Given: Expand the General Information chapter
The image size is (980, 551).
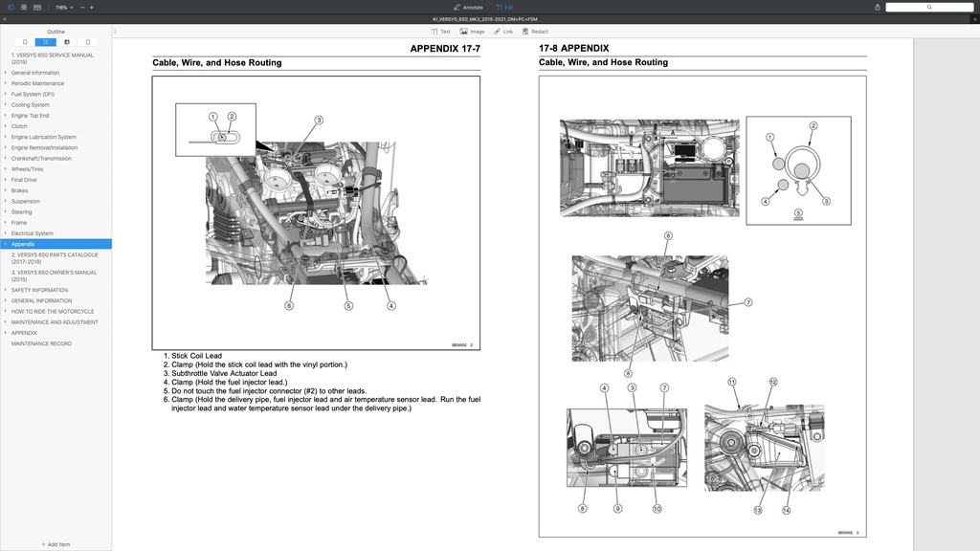Looking at the screenshot, I should 5,73.
